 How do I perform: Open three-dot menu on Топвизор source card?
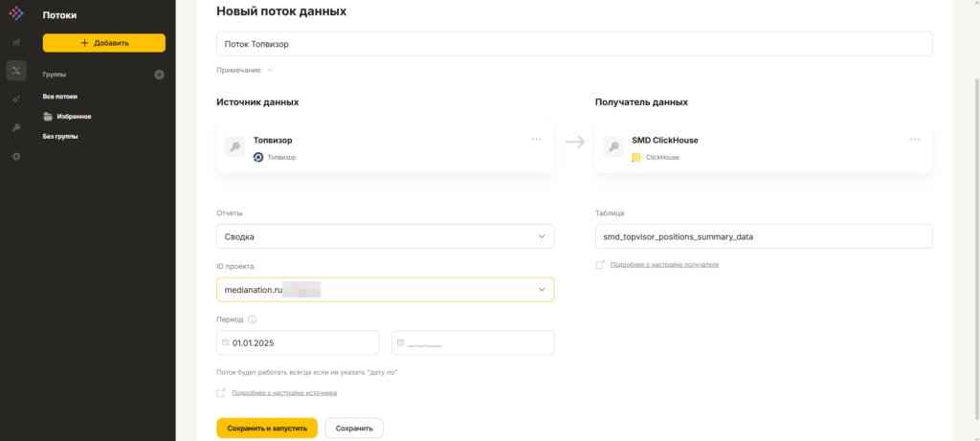tap(536, 139)
